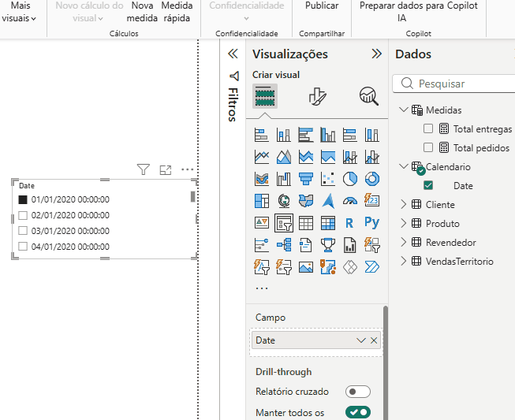Select the gauge visual

click(x=350, y=201)
